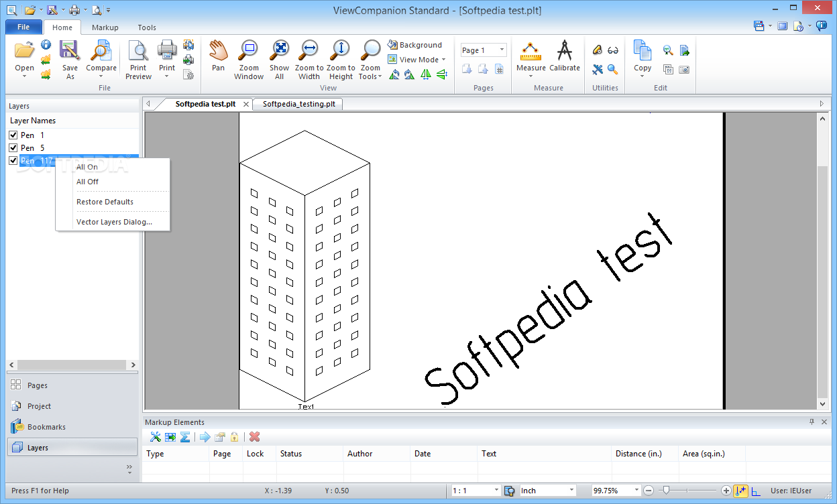Choose All On from context menu
The width and height of the screenshot is (837, 504).
87,167
